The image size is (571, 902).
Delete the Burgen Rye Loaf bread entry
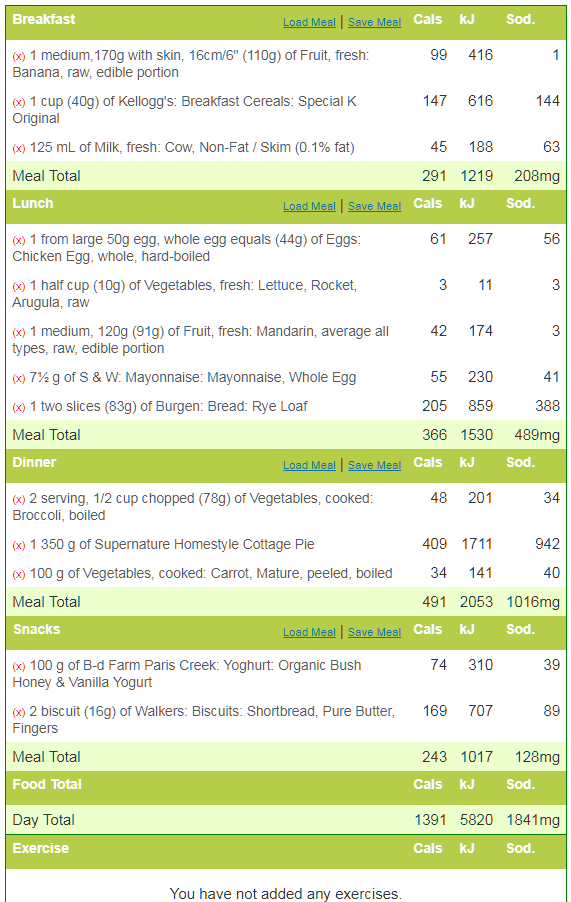(x=19, y=407)
